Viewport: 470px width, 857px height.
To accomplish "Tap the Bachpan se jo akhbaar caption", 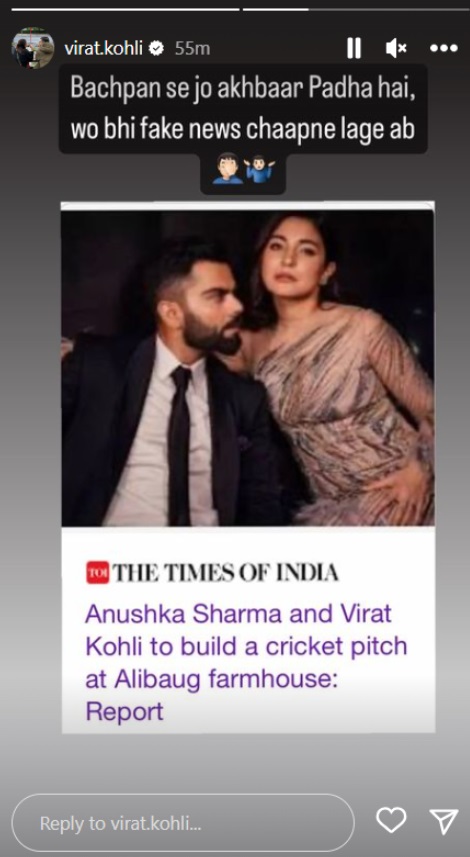I will (243, 109).
